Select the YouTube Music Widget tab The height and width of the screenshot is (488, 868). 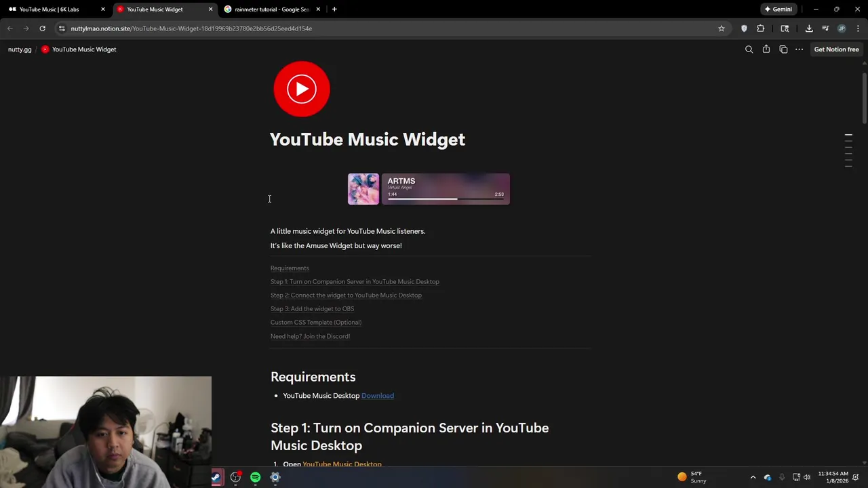point(163,9)
